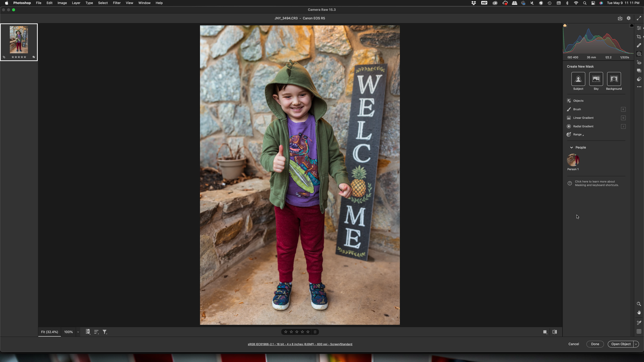The width and height of the screenshot is (644, 362).
Task: Select the Person 1 mask thumbnail
Action: (573, 160)
